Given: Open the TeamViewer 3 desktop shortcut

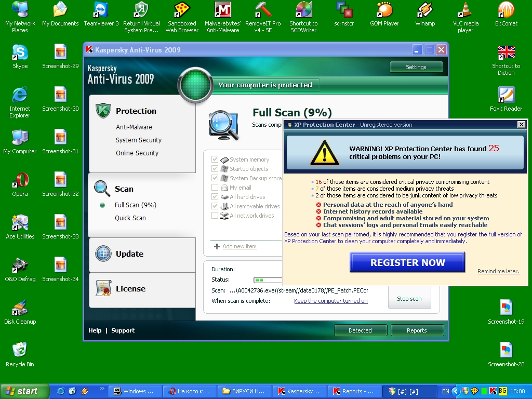Looking at the screenshot, I should coord(101,14).
